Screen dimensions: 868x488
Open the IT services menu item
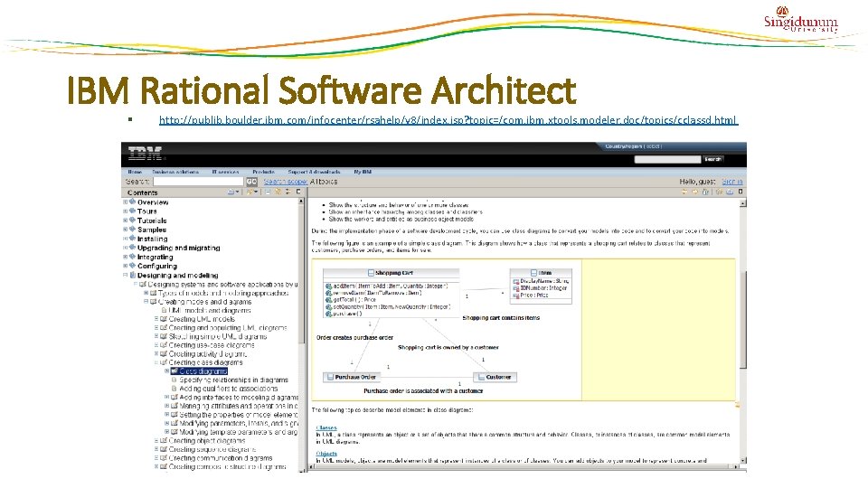[x=225, y=172]
